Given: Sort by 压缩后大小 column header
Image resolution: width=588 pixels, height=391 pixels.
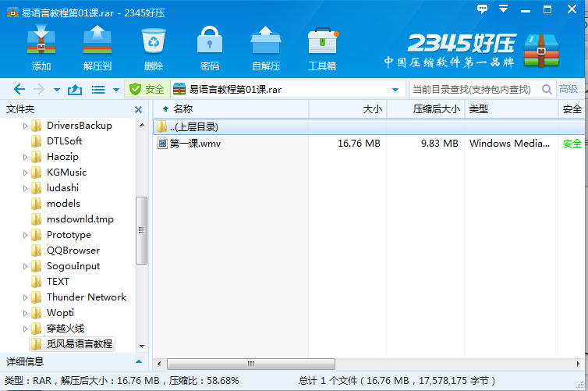Looking at the screenshot, I should click(426, 109).
